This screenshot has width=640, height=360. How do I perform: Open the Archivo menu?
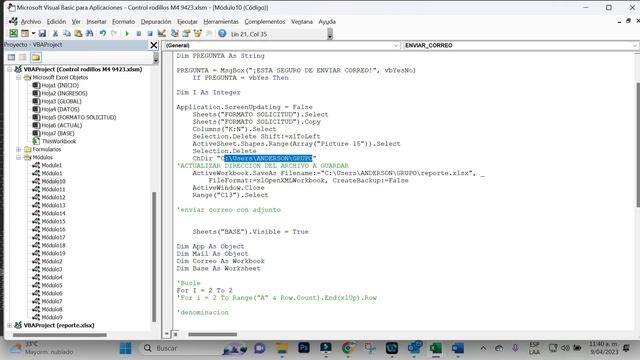[31, 22]
